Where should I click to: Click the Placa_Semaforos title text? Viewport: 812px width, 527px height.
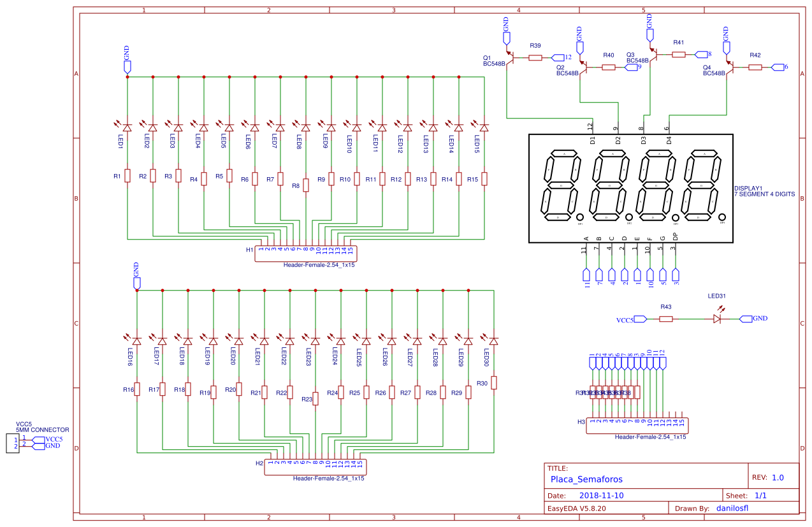coord(586,479)
